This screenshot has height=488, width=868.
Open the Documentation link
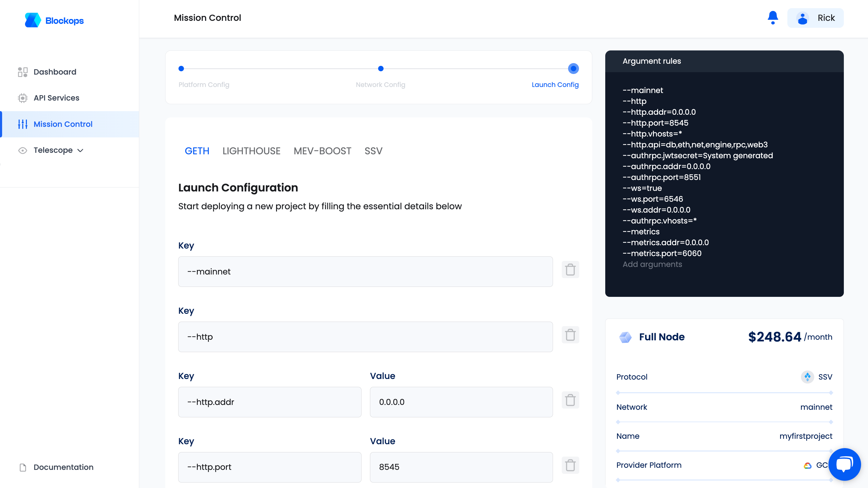[x=63, y=467]
